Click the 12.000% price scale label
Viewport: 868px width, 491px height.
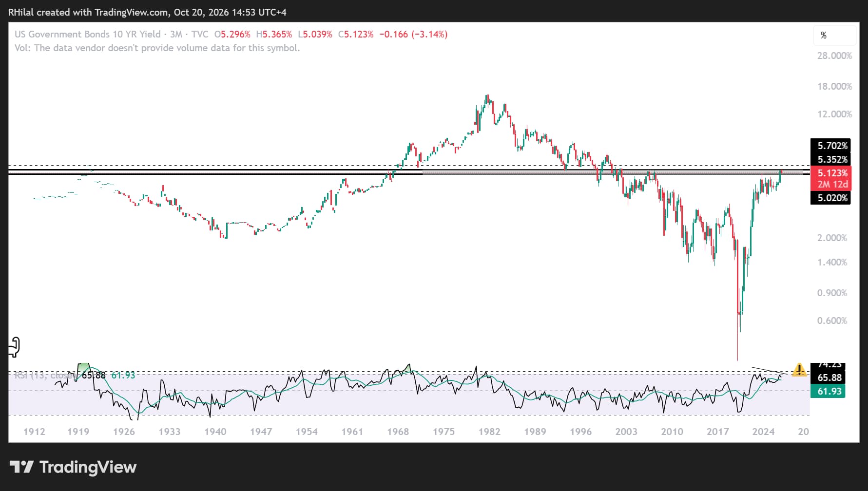[834, 114]
